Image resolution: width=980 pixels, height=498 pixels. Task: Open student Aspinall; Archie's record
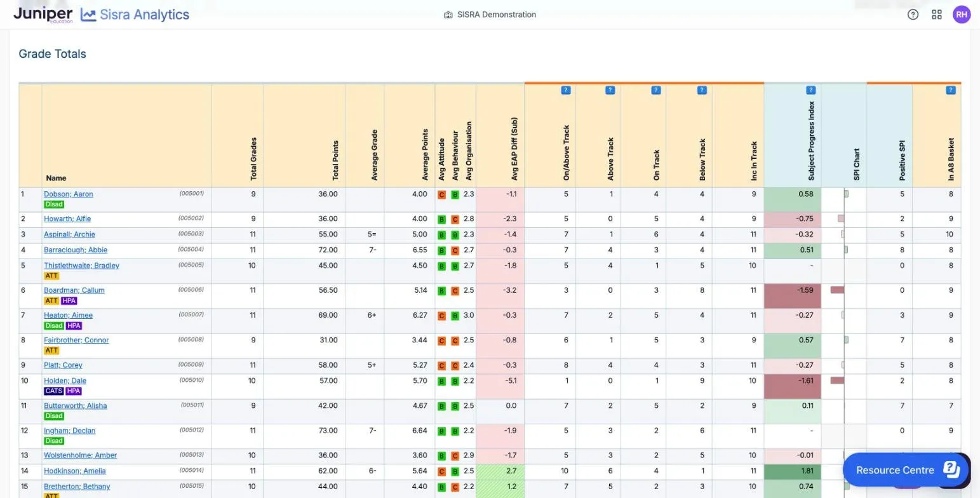click(69, 234)
